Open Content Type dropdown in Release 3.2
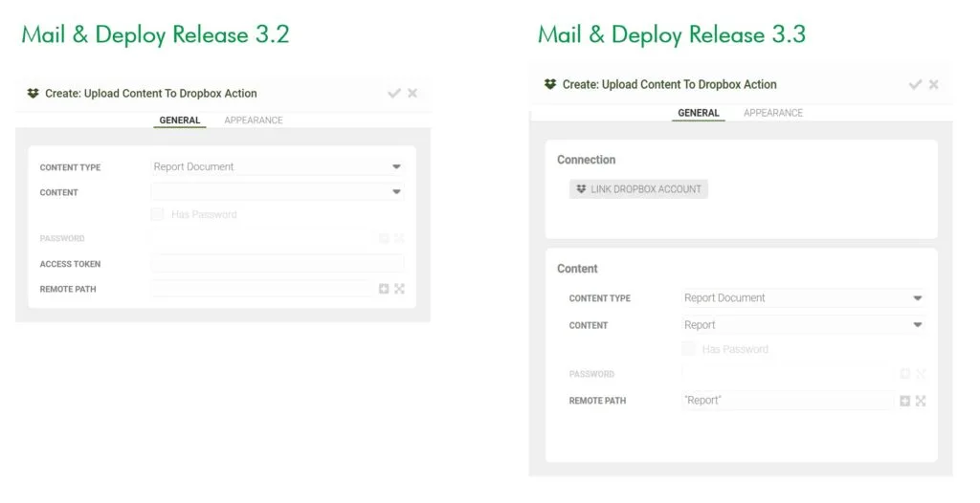 click(x=278, y=166)
